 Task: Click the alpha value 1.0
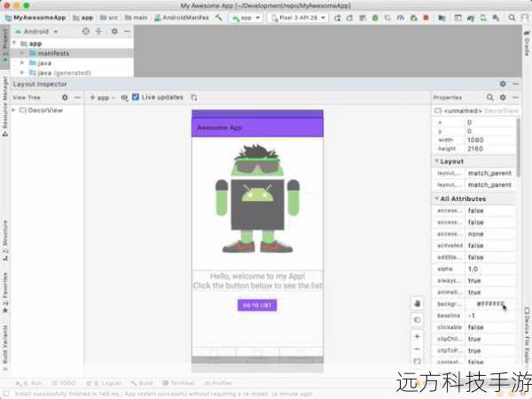[473, 269]
